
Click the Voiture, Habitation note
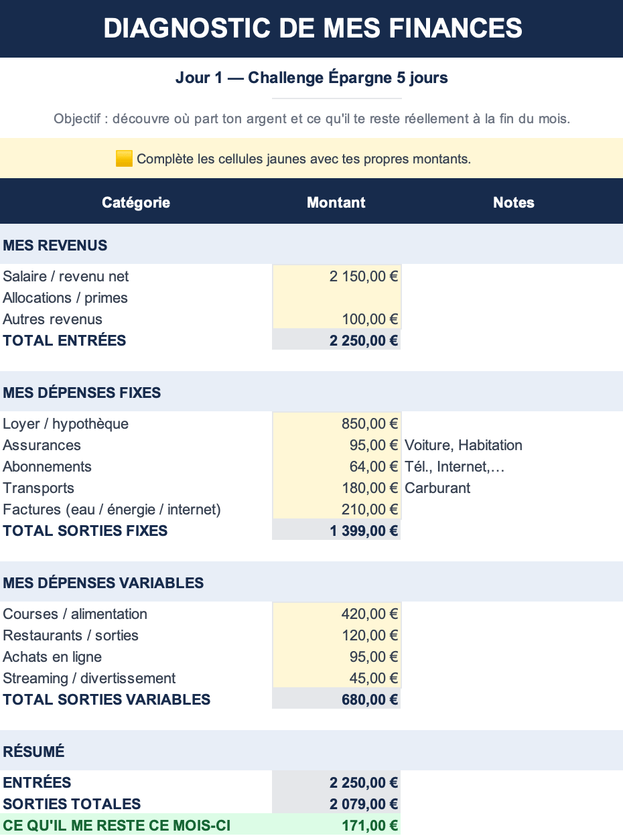point(464,445)
